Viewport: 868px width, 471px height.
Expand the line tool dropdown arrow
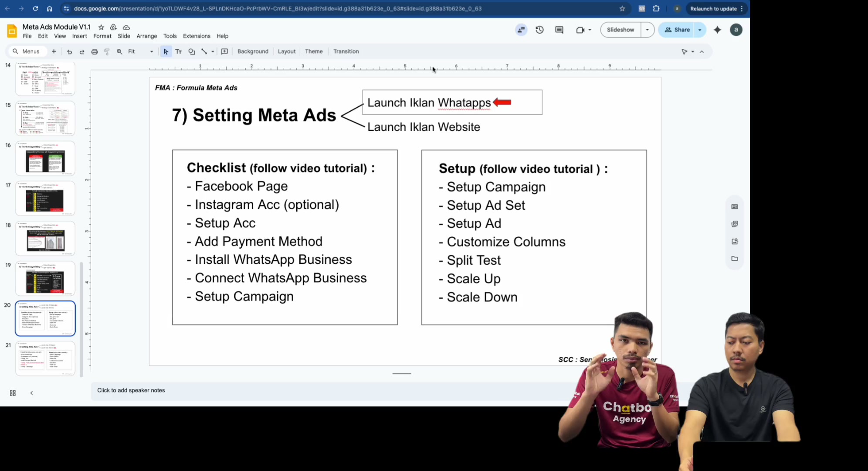(213, 51)
